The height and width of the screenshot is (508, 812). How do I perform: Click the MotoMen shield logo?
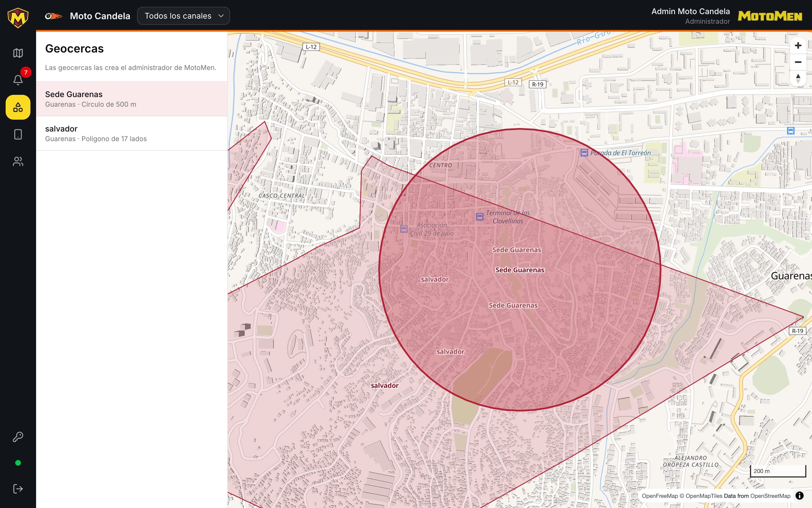[18, 17]
